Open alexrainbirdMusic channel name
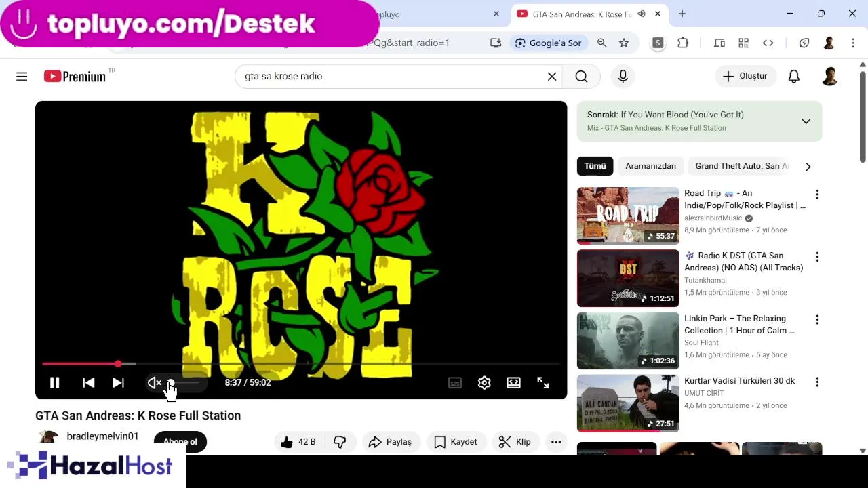The height and width of the screenshot is (488, 868). tap(713, 218)
